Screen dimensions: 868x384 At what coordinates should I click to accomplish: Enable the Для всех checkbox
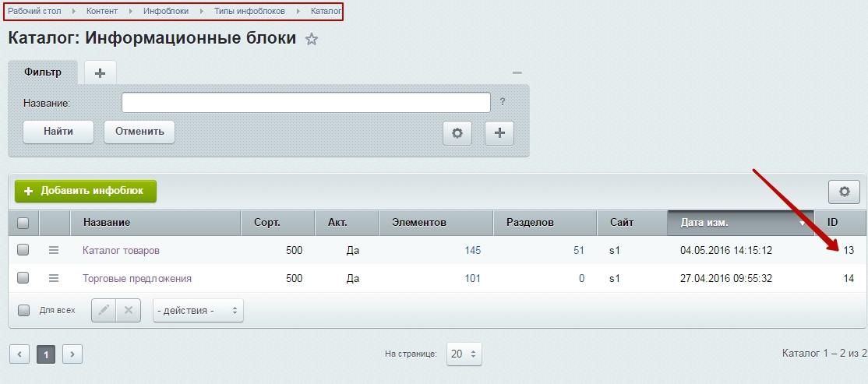pos(23,310)
